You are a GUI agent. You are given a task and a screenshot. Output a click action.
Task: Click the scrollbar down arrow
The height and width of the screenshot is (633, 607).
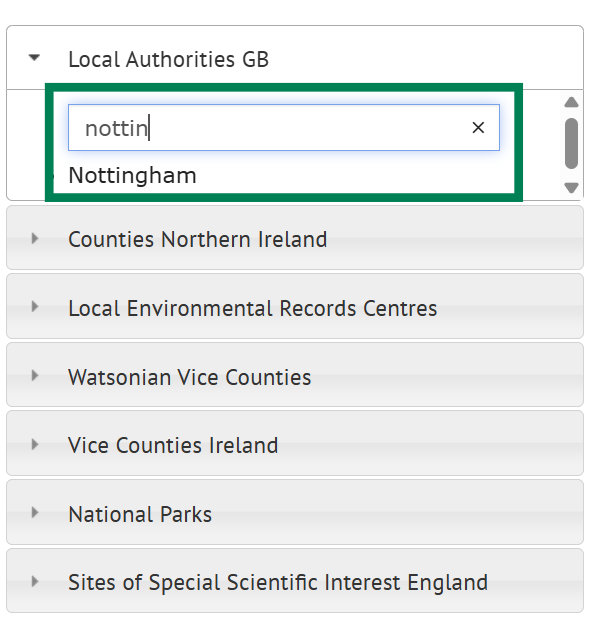tap(571, 188)
